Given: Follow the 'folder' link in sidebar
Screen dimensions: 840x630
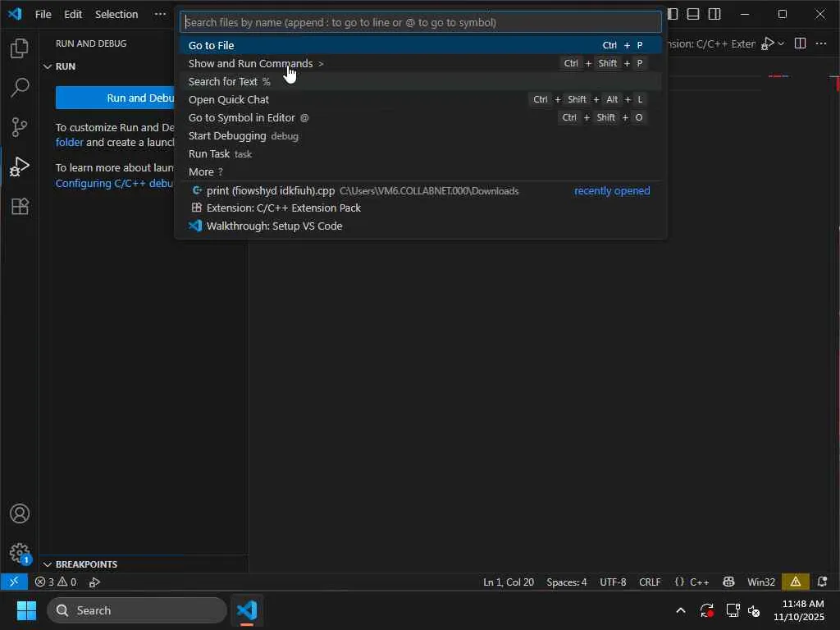Looking at the screenshot, I should point(70,143).
